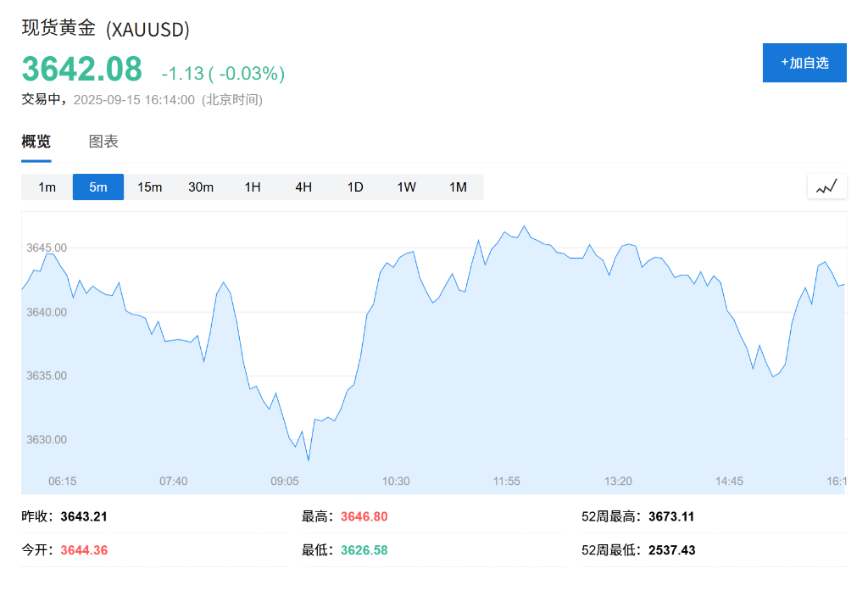868x596 pixels.
Task: Click the 最低 value 3626.58
Action: tap(364, 550)
